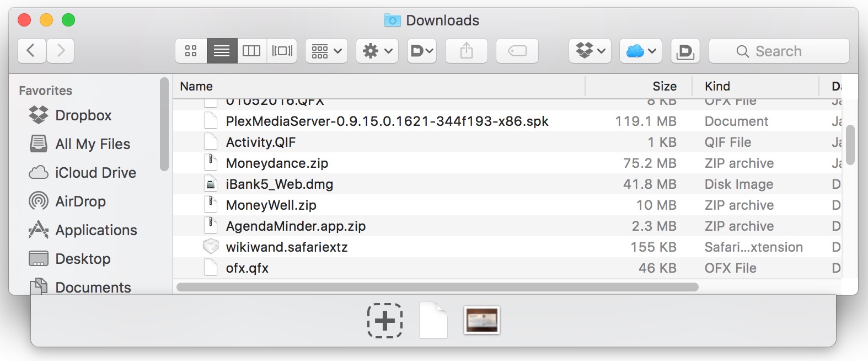Select the ofx.qfx file
This screenshot has height=361, width=868.
click(507, 268)
